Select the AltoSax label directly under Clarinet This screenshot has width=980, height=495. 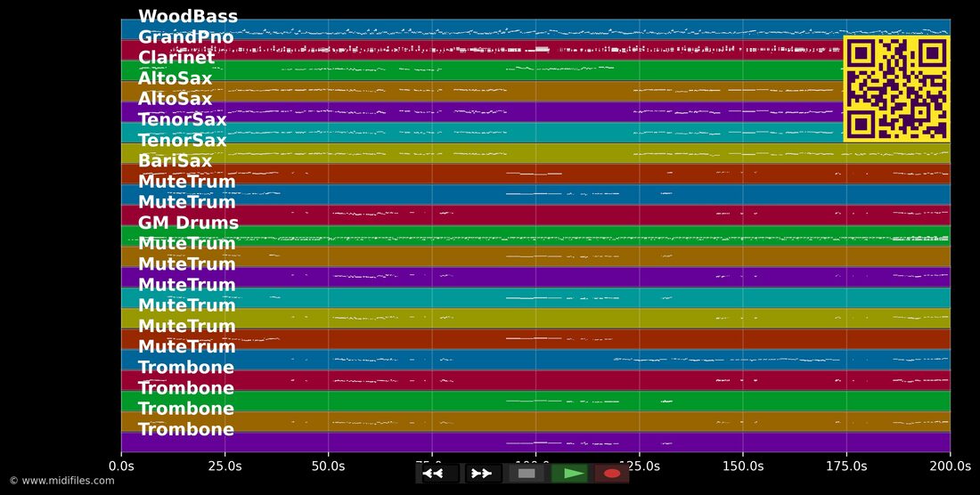click(175, 78)
